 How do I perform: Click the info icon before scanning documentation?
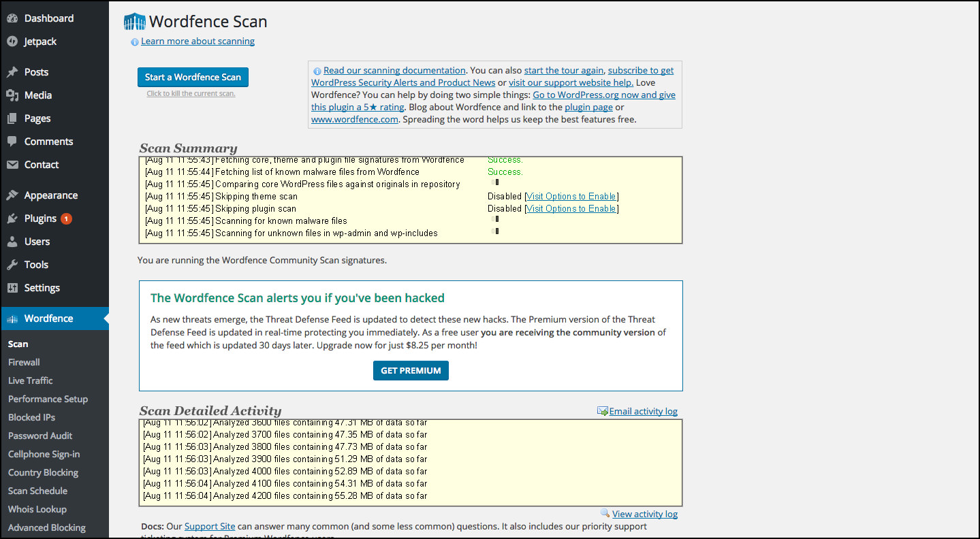(x=317, y=71)
